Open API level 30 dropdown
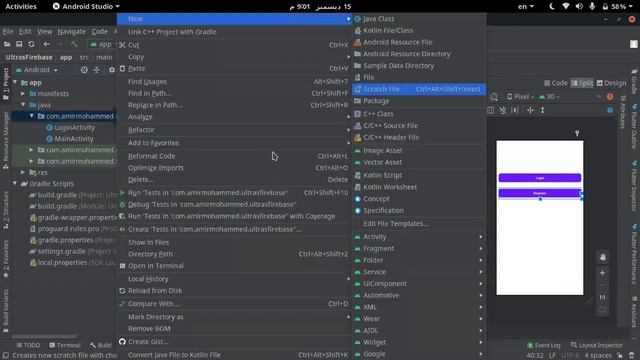The image size is (640, 360). click(x=549, y=97)
